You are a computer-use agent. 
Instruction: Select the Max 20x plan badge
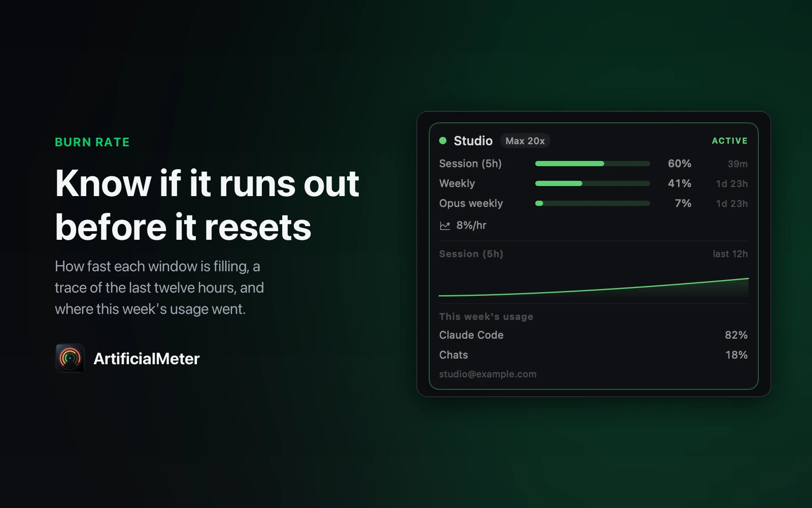[525, 141]
